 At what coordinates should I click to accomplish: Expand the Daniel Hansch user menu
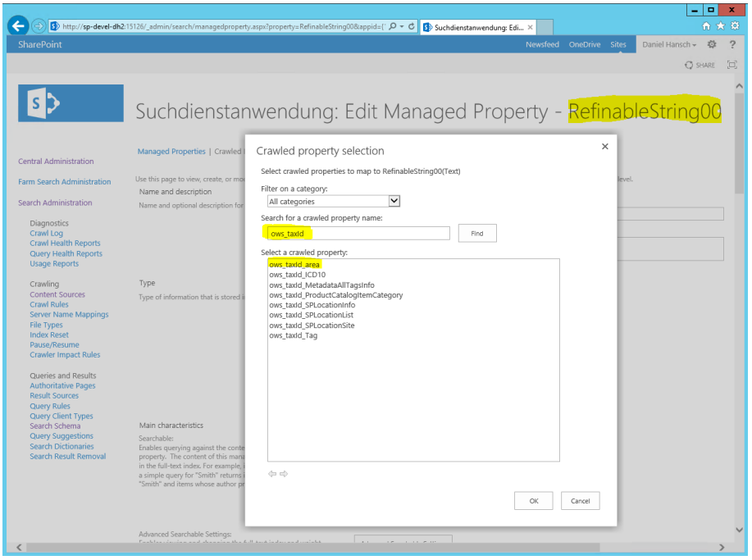[669, 45]
